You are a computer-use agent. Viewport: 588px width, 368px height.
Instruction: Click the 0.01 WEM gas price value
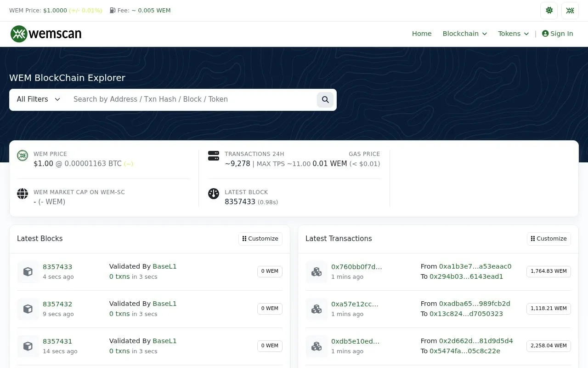(x=330, y=164)
